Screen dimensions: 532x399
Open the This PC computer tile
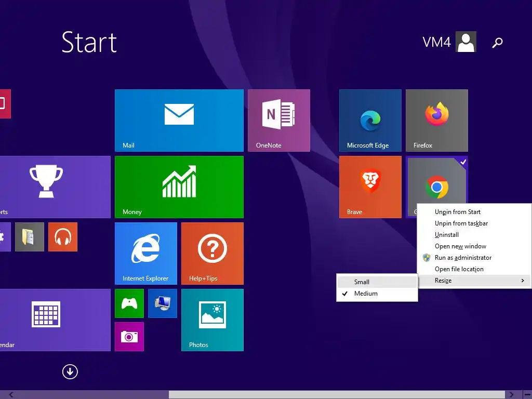tap(163, 303)
